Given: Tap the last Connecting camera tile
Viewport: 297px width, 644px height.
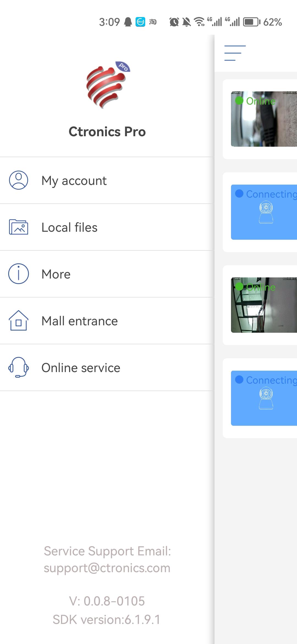Looking at the screenshot, I should (x=264, y=398).
